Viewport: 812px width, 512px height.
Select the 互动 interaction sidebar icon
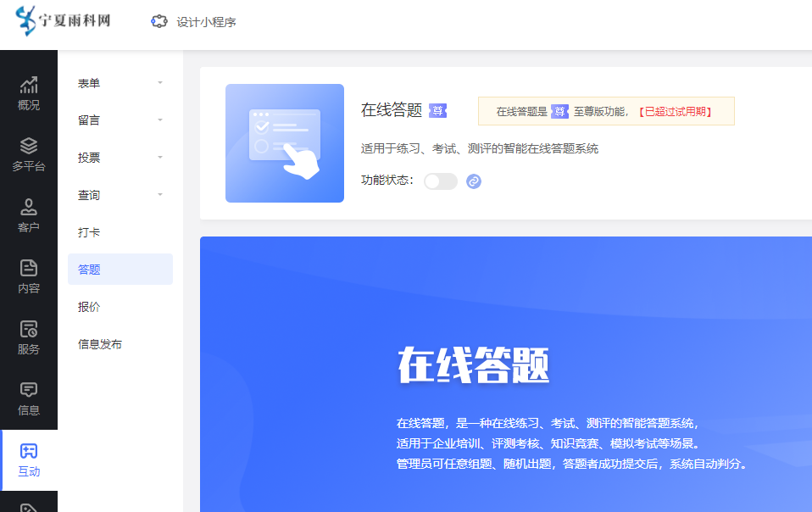(29, 460)
